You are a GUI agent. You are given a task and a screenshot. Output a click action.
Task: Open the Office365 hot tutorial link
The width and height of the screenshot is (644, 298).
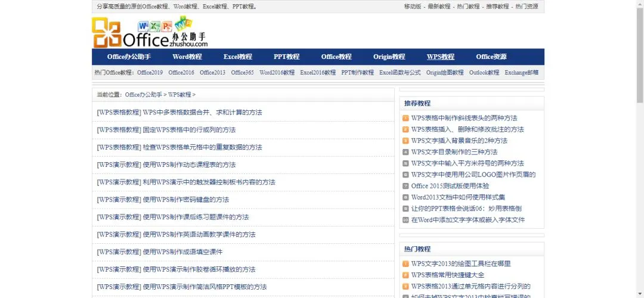click(242, 73)
